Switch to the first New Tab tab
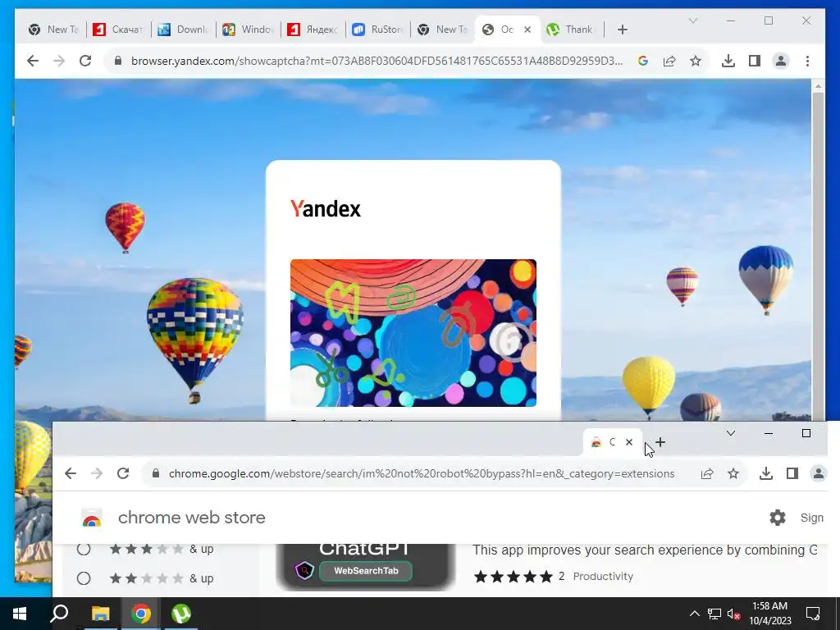The image size is (840, 630). click(53, 30)
